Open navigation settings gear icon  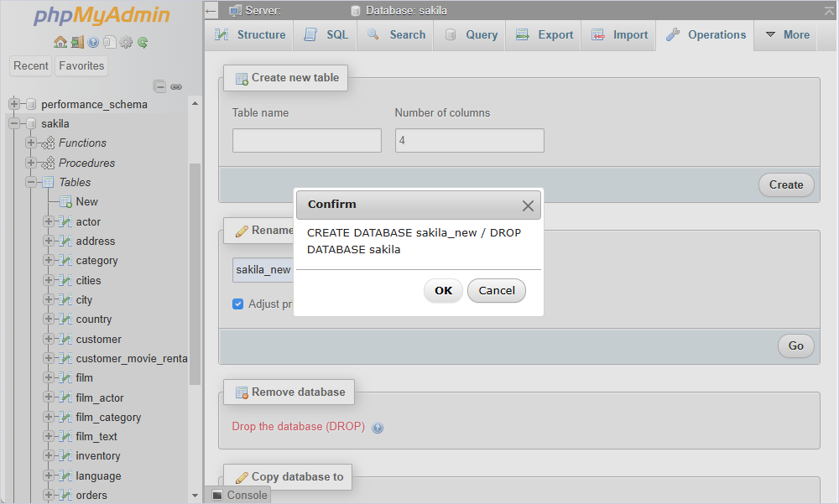[x=126, y=42]
